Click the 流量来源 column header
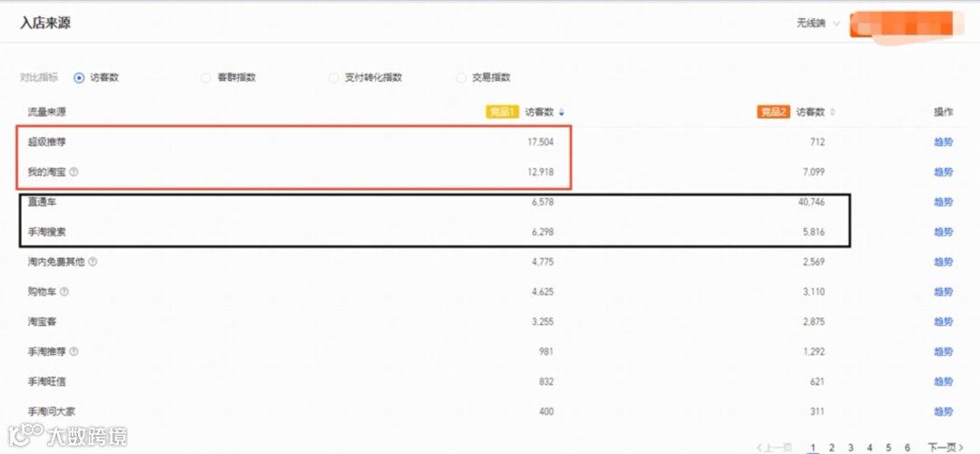Viewport: 980px width, 454px height. coord(47,113)
